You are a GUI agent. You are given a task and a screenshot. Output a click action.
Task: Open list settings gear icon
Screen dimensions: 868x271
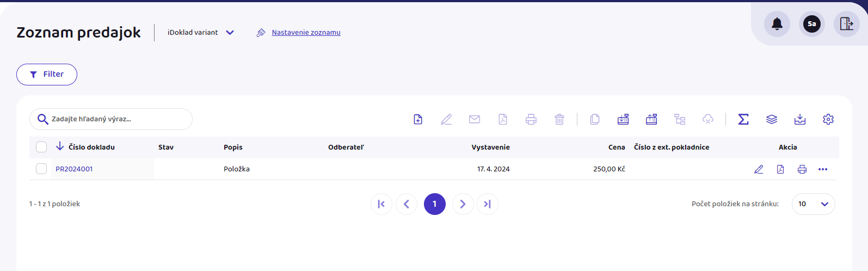[x=828, y=119]
